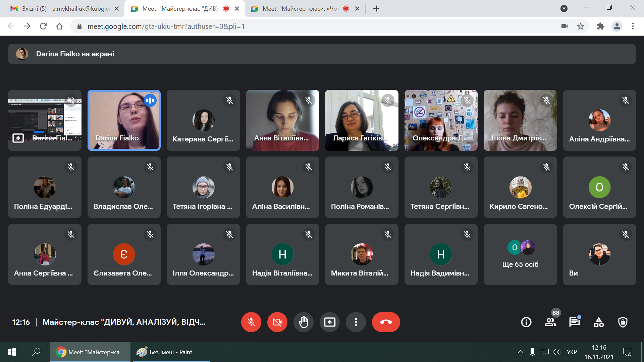Click the 'Ще 65 осіб' tile
Viewport: 644px width, 362px height.
point(520,254)
